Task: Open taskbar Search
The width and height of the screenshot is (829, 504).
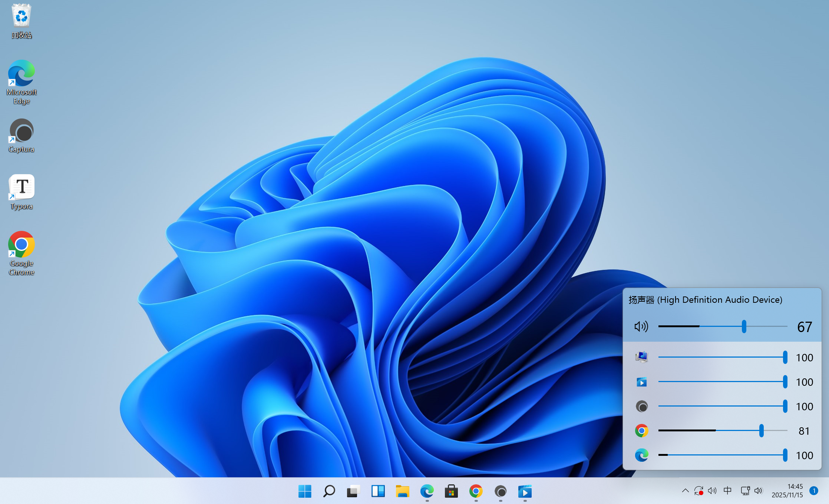Action: [329, 491]
